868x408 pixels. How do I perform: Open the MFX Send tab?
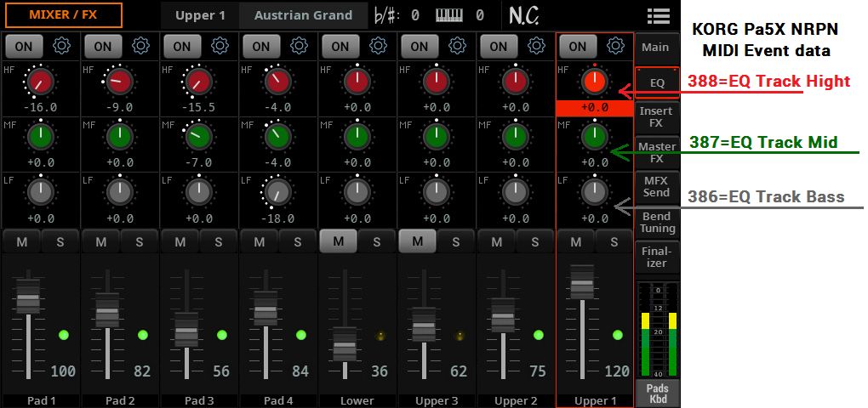[x=657, y=187]
